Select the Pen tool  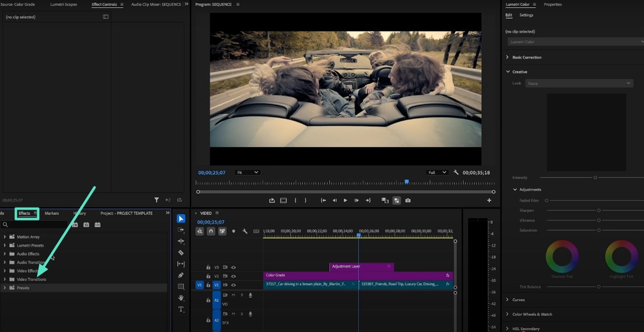181,275
